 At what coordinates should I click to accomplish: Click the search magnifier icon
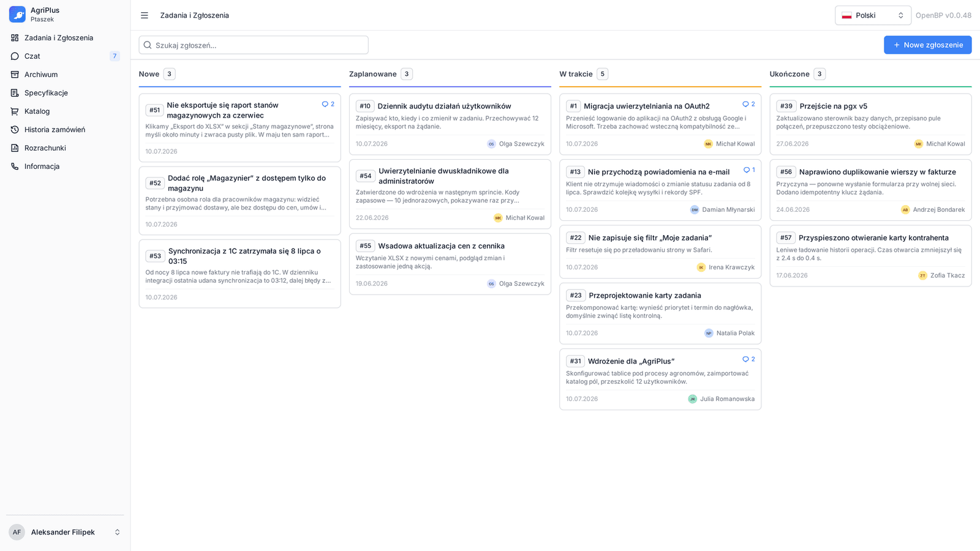coord(148,45)
